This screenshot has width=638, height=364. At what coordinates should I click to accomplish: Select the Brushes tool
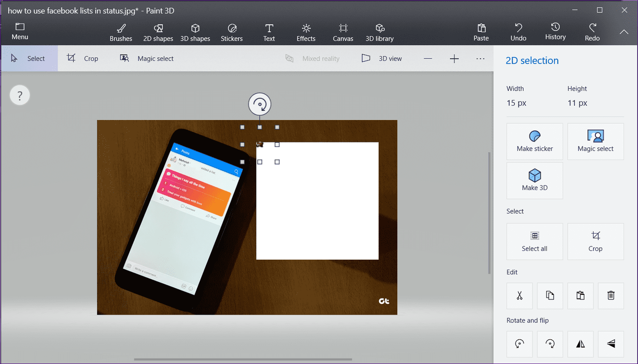click(x=121, y=33)
